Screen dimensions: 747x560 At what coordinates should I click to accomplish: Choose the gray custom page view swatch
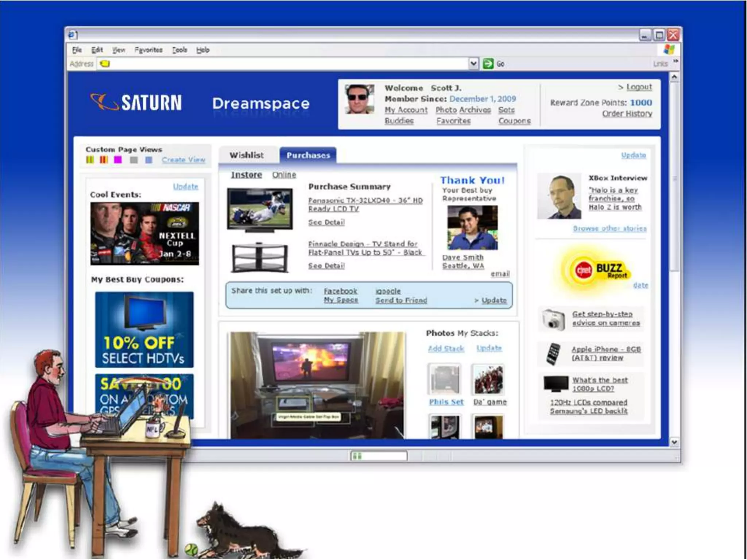134,160
